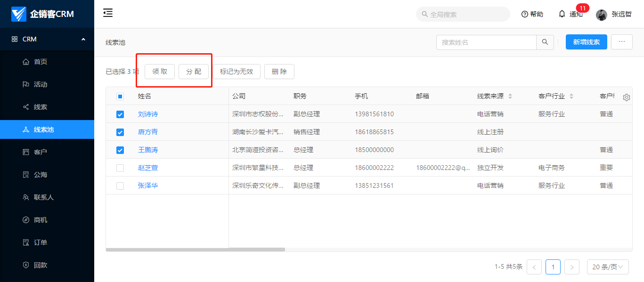Click the 搜索姓名 input field
Image resolution: width=644 pixels, height=282 pixels.
point(486,42)
